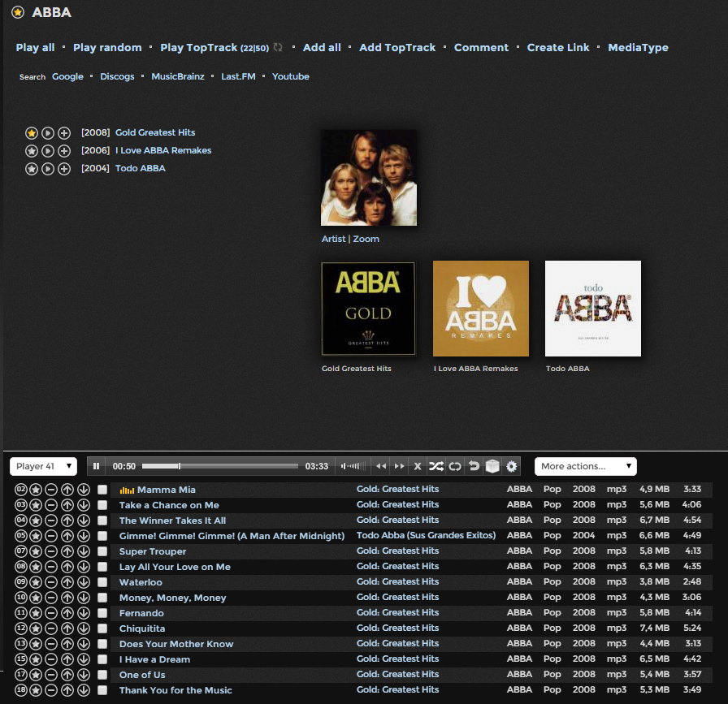Click the repeat loop icon in player toolbar
728x704 pixels.
point(455,466)
